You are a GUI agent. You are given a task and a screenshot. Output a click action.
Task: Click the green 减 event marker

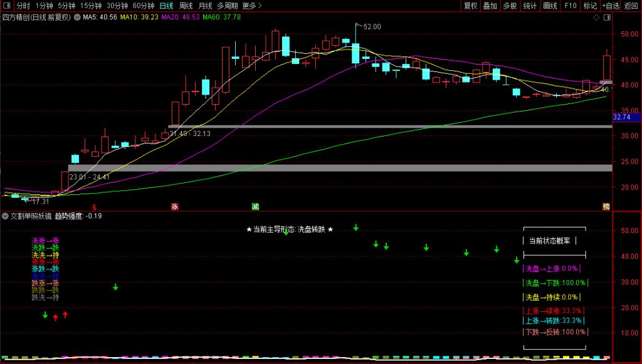point(255,206)
